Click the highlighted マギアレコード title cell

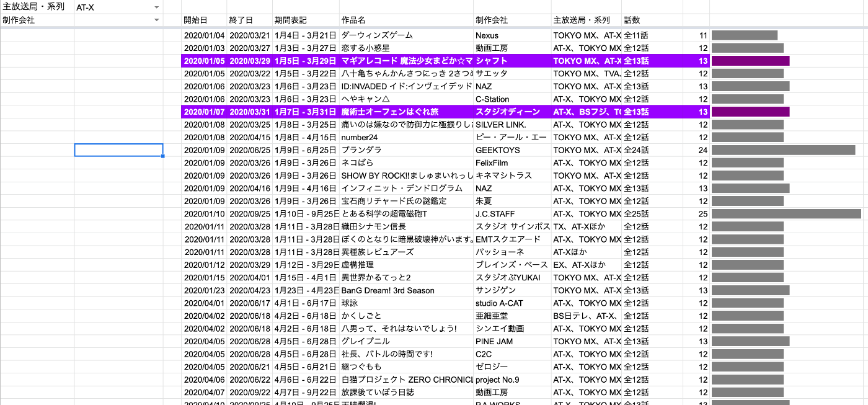pyautogui.click(x=406, y=61)
